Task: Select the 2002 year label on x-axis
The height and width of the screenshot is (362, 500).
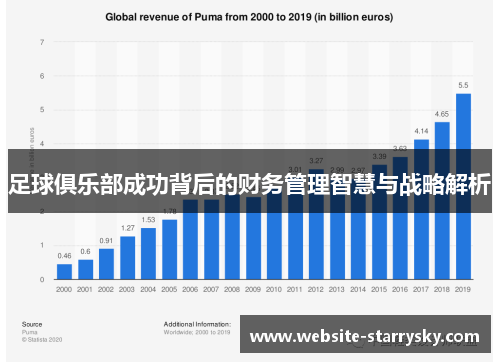Action: (106, 289)
